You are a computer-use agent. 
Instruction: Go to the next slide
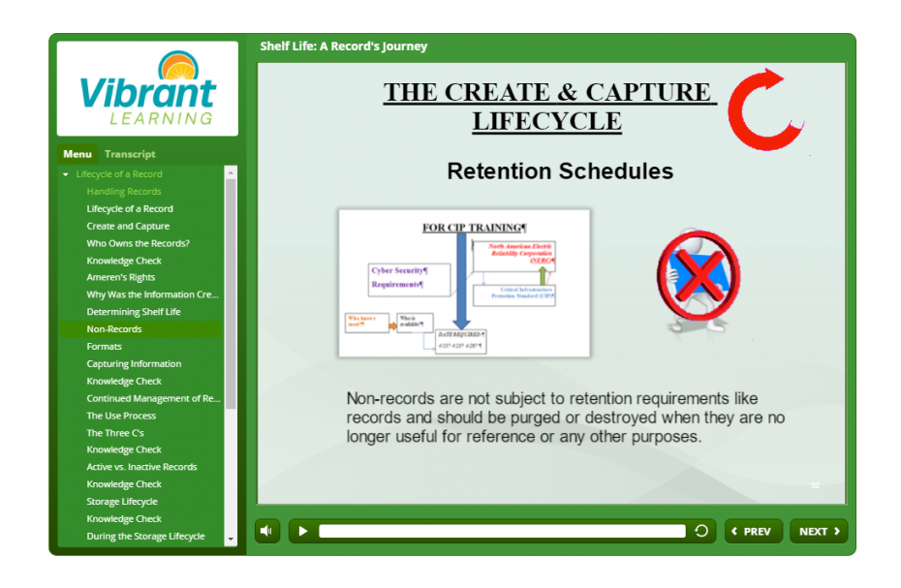pyautogui.click(x=819, y=531)
